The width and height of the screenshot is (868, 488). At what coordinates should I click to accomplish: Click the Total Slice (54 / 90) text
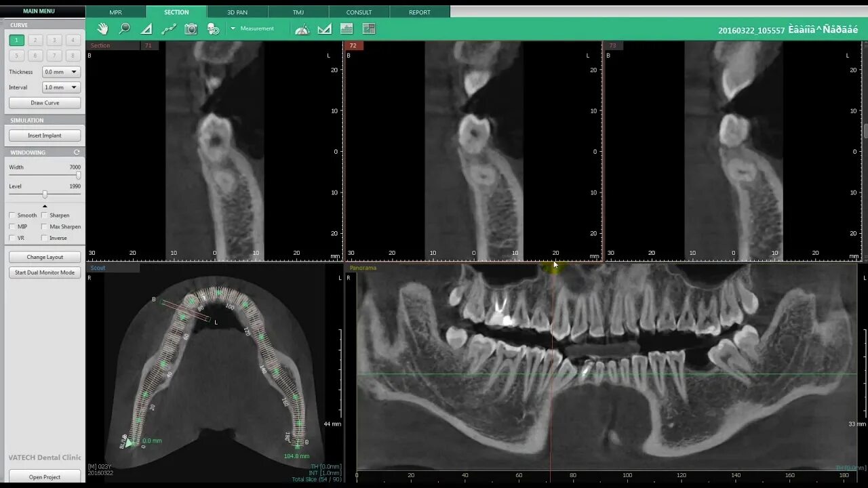(317, 479)
